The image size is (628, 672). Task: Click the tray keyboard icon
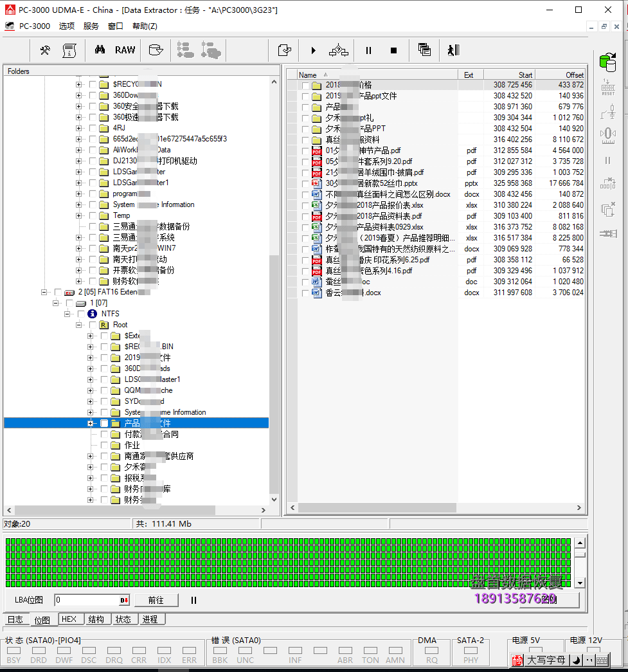[602, 660]
